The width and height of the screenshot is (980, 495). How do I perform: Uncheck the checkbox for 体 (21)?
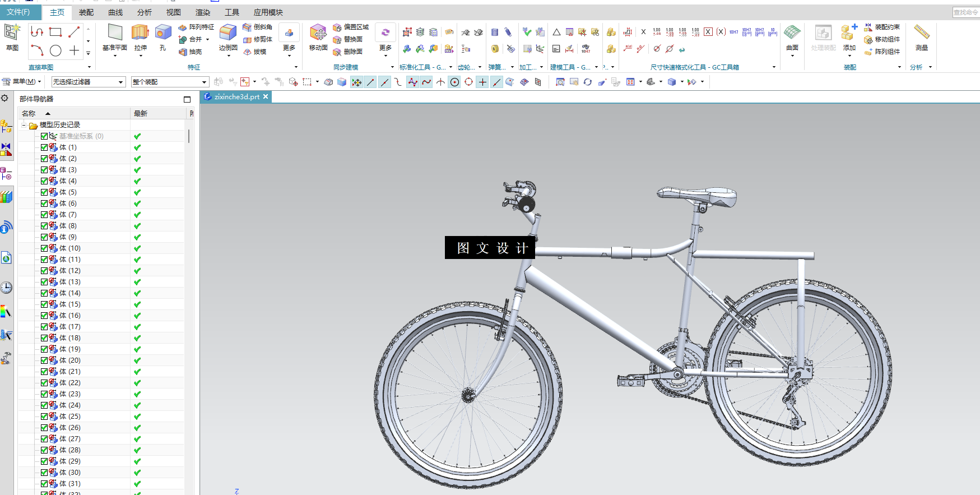point(44,372)
